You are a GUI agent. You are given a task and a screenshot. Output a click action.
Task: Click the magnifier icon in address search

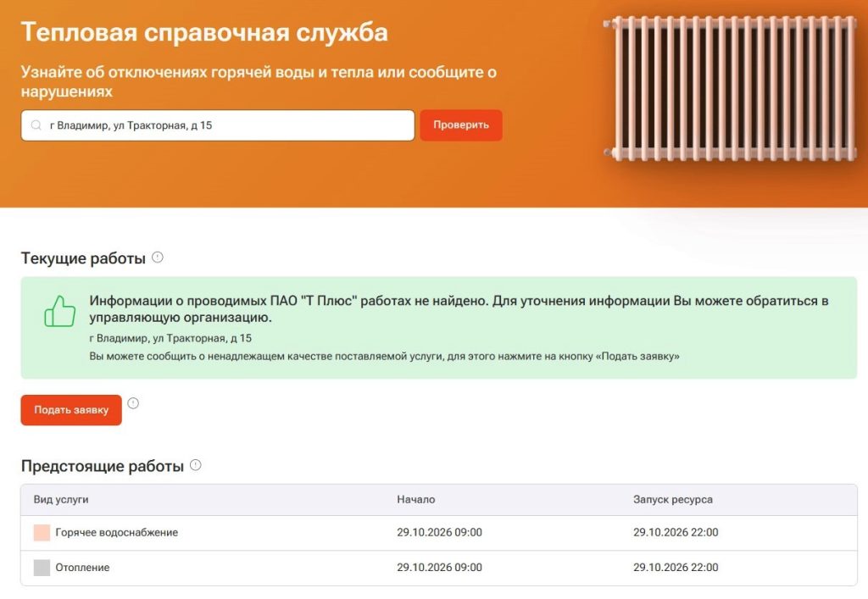tap(36, 125)
